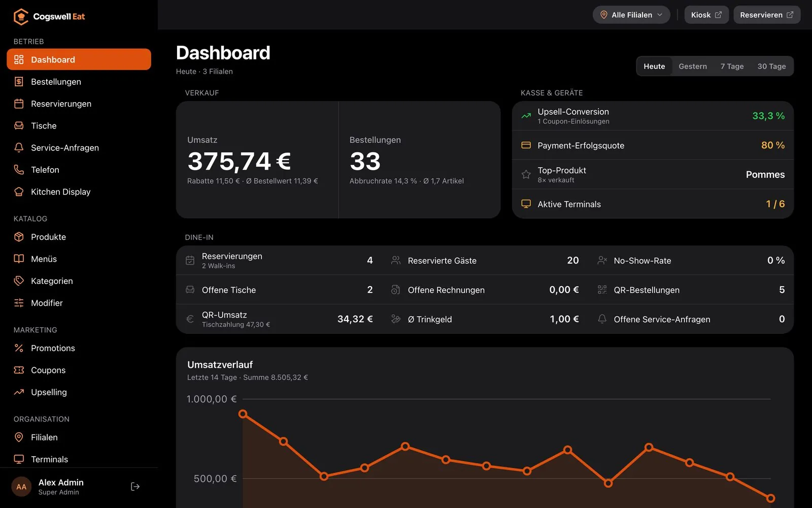The image size is (812, 508).
Task: Click the Kategorien tag icon
Action: [x=19, y=281]
